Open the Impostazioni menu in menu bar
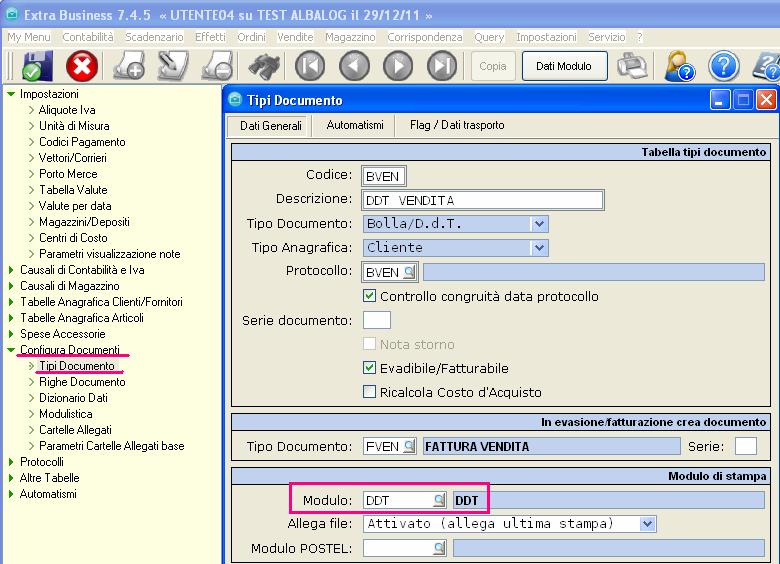The image size is (780, 564). pos(546,37)
